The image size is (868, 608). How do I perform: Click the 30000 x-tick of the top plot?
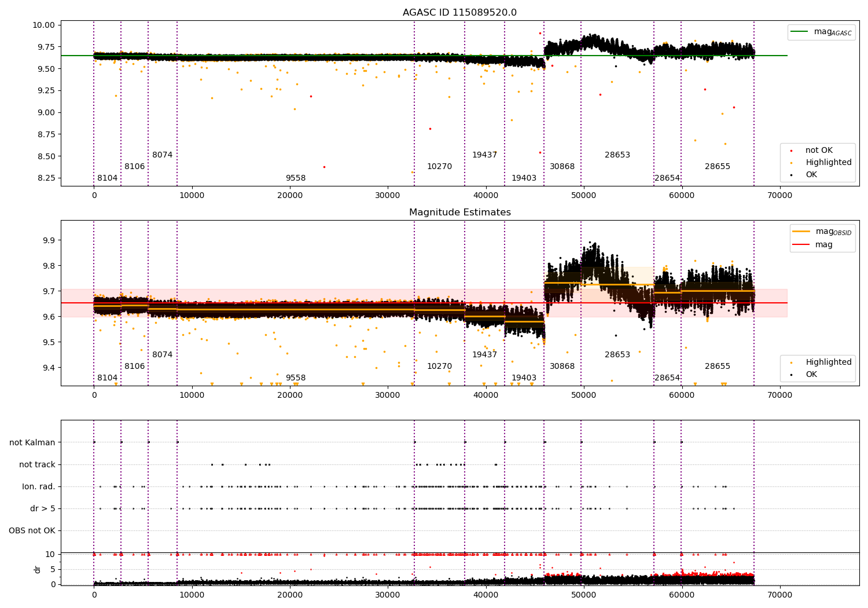point(388,196)
